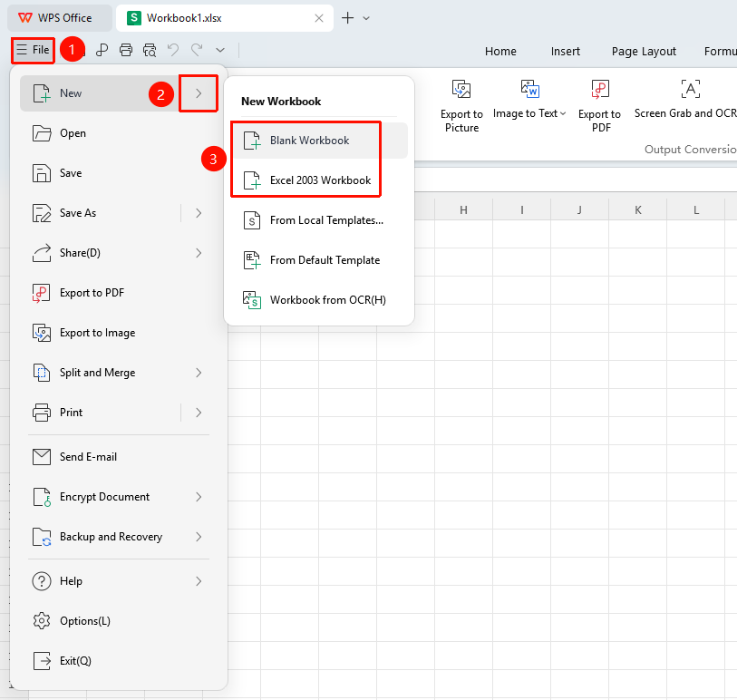Open the Insert ribbon tab
Image resolution: width=737 pixels, height=700 pixels.
(x=566, y=52)
